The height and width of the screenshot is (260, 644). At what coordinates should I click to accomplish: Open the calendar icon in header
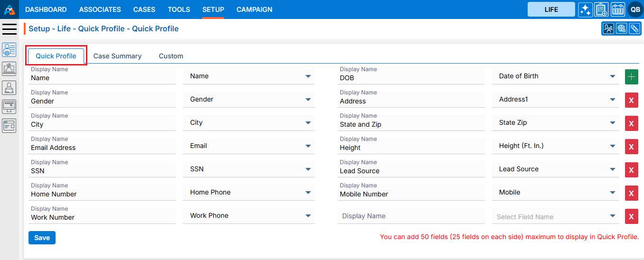617,9
